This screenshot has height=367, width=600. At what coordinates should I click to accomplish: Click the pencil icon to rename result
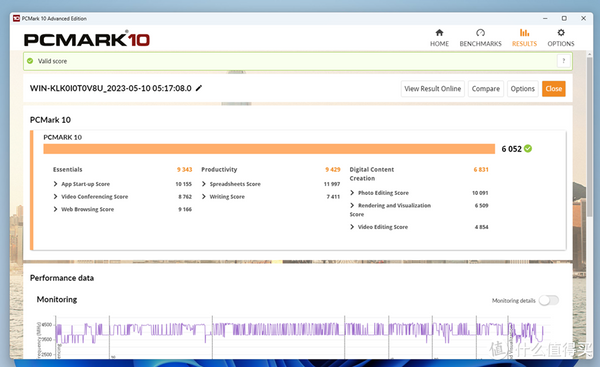click(199, 88)
